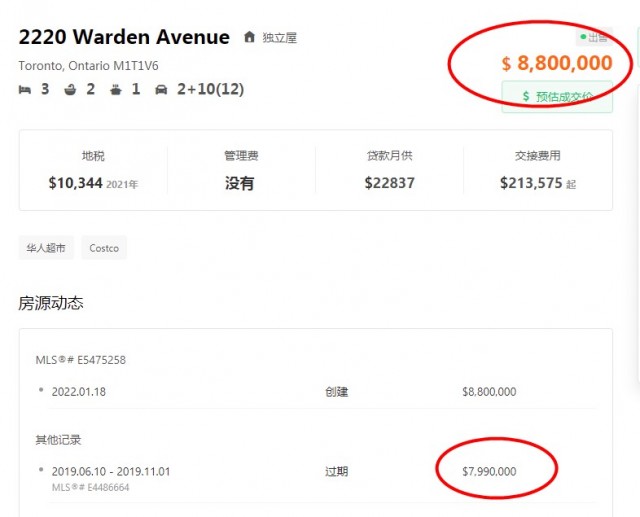Click the 管理费 没有 cell
Image resolution: width=640 pixels, height=517 pixels.
click(x=241, y=170)
